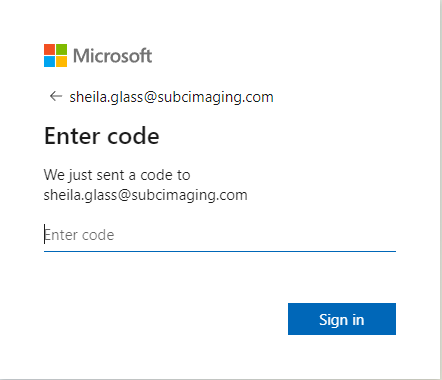Click the blue square of the Microsoft logo

click(49, 61)
